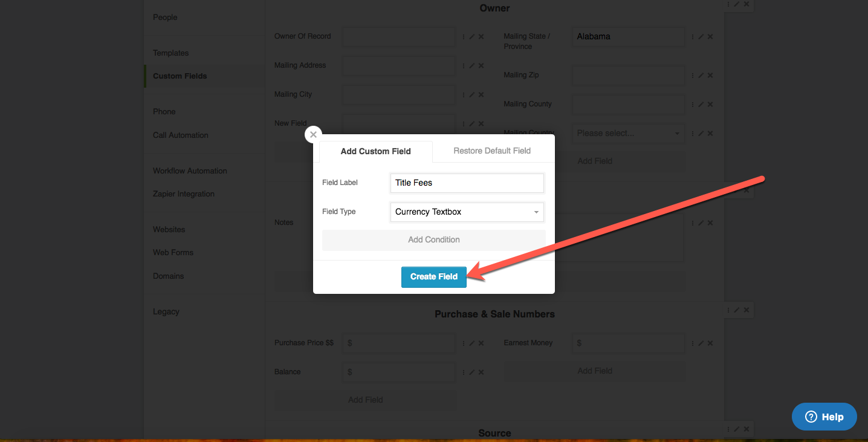Remove the Mailing Address field
Screen dimensions: 868x442
click(x=481, y=66)
